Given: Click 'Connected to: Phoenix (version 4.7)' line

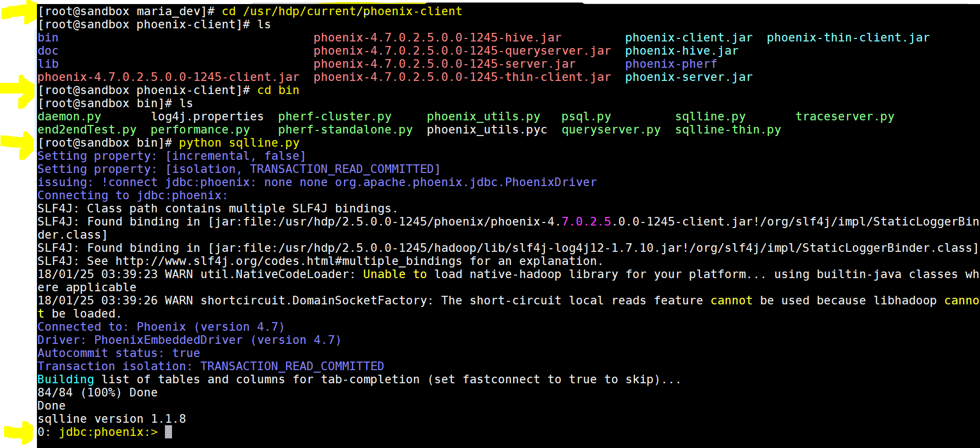Looking at the screenshot, I should point(161,327).
